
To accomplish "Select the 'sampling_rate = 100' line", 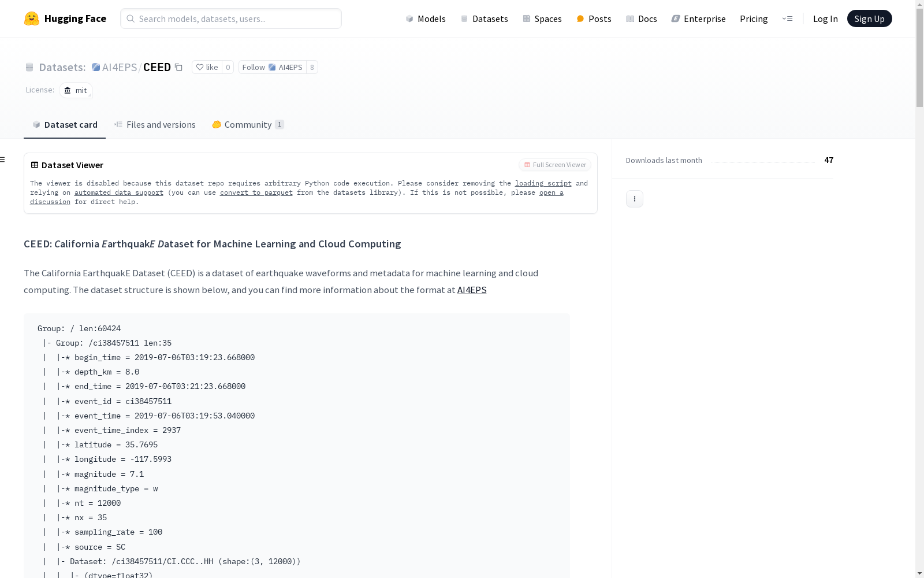I will [118, 532].
